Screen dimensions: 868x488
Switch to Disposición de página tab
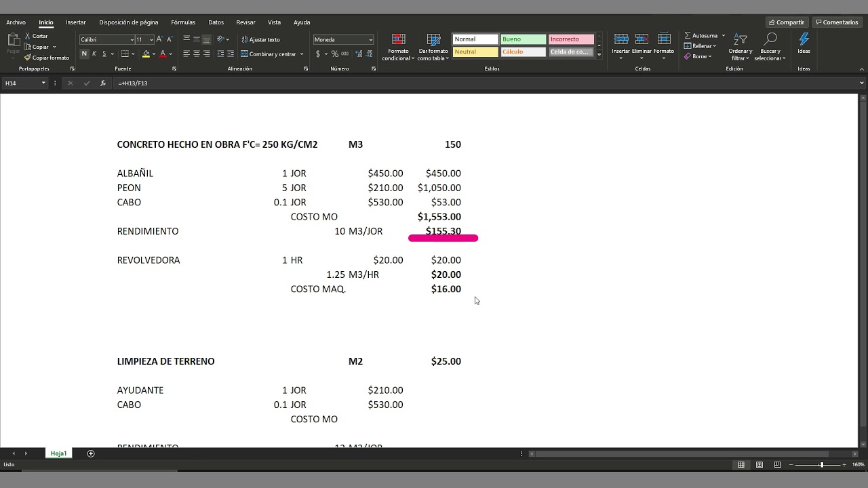tap(129, 22)
